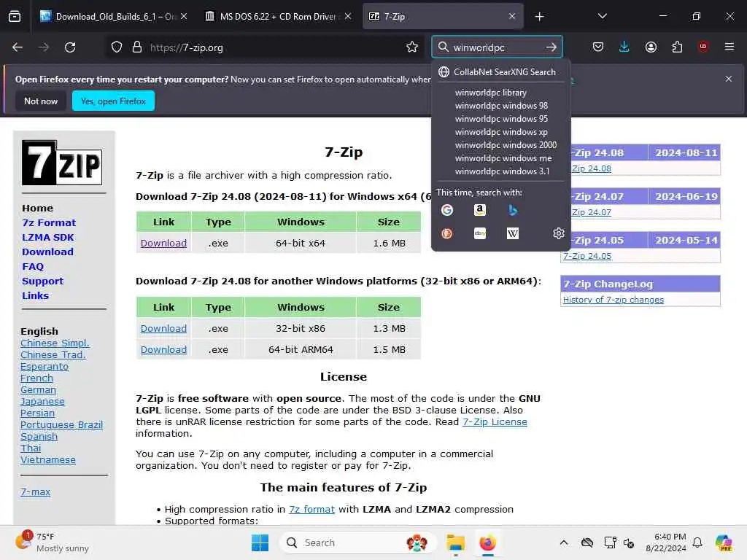
Task: Click Yes, open Firefox button
Action: [113, 101]
